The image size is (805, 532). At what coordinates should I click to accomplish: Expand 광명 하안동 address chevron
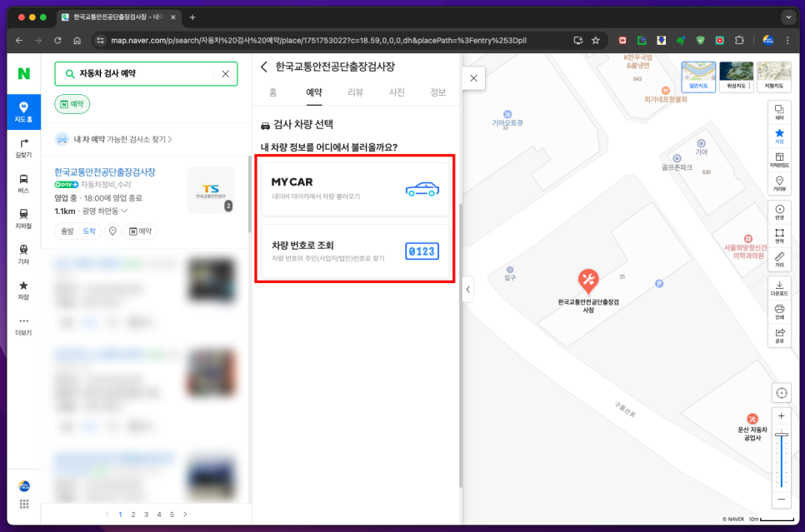pyautogui.click(x=124, y=211)
